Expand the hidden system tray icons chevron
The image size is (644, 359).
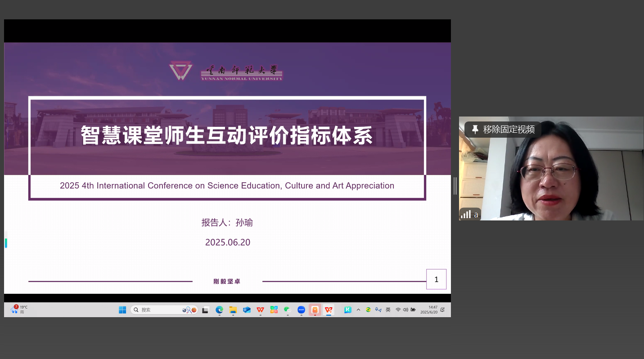[358, 310]
